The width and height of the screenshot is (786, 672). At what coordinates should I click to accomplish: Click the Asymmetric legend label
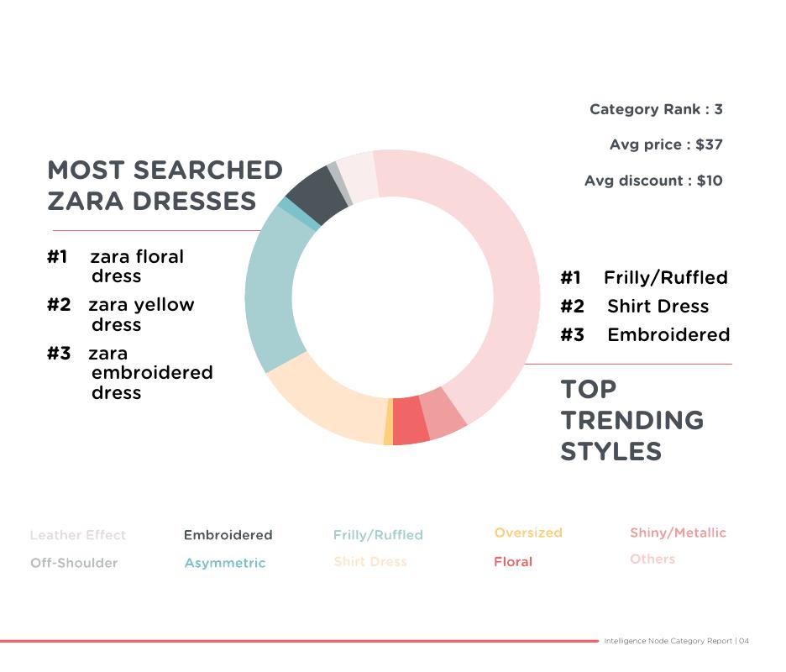pos(224,563)
